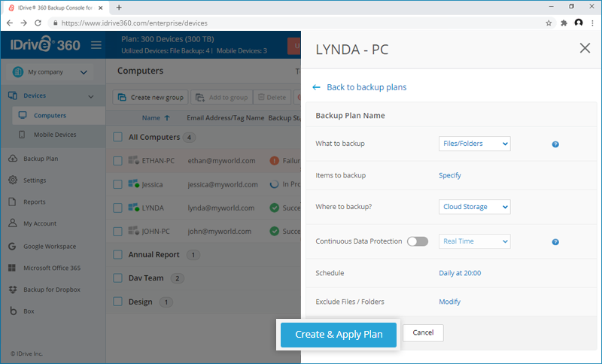
Task: Check the JOHN-PC checkbox
Action: 118,232
